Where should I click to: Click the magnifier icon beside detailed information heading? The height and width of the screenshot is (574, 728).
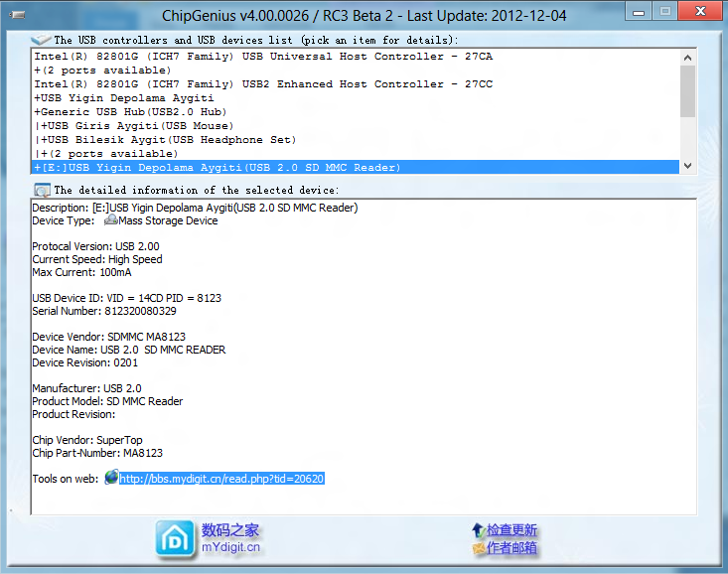pyautogui.click(x=43, y=190)
